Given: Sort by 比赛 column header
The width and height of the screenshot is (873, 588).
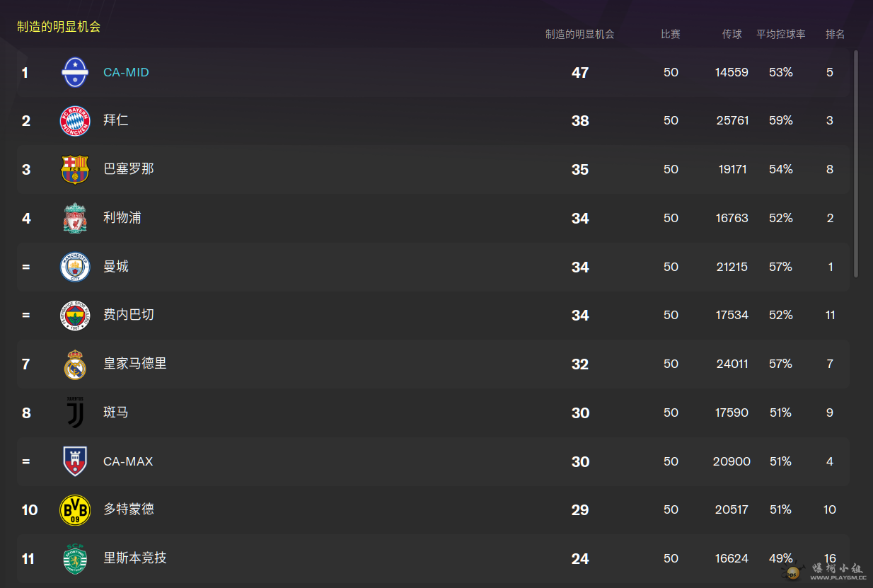Looking at the screenshot, I should point(670,34).
